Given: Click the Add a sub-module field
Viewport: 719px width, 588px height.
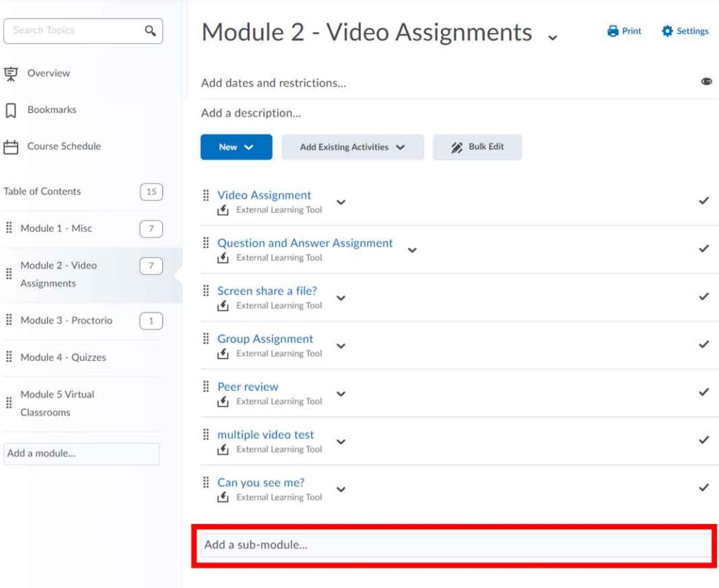Looking at the screenshot, I should click(455, 544).
